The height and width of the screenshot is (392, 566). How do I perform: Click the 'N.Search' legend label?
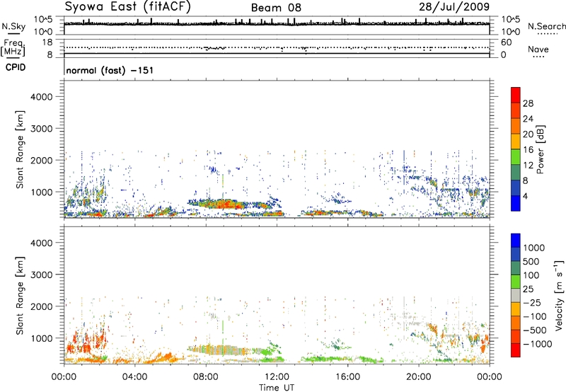coord(546,26)
